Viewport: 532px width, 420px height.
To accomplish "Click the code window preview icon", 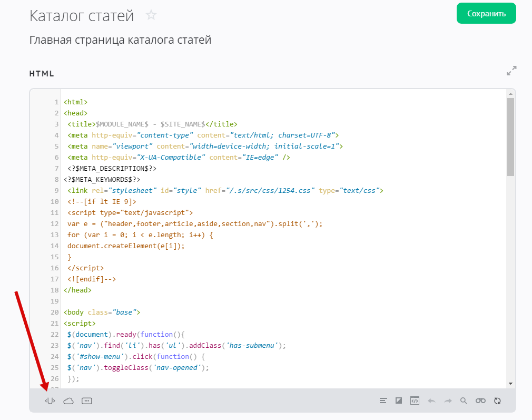I will (415, 401).
